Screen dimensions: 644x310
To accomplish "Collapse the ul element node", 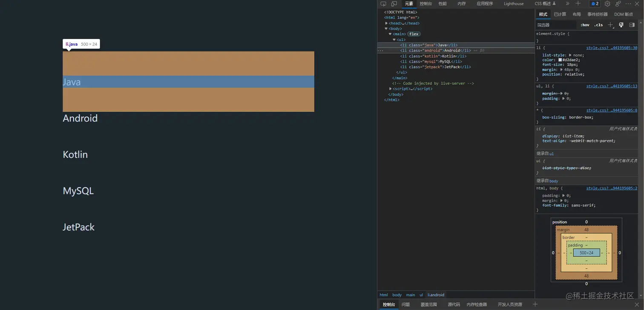I will tap(394, 40).
